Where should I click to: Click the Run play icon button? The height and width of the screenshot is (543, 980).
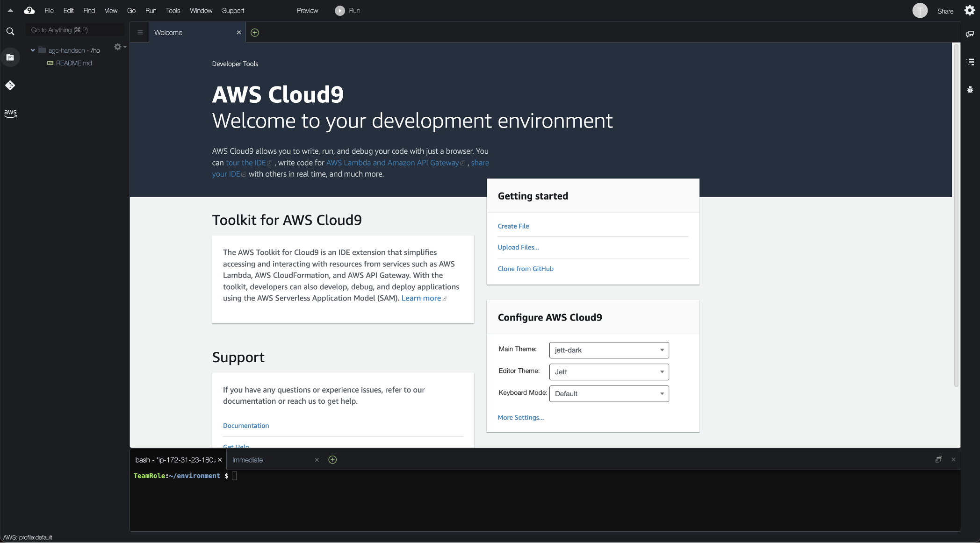point(340,10)
